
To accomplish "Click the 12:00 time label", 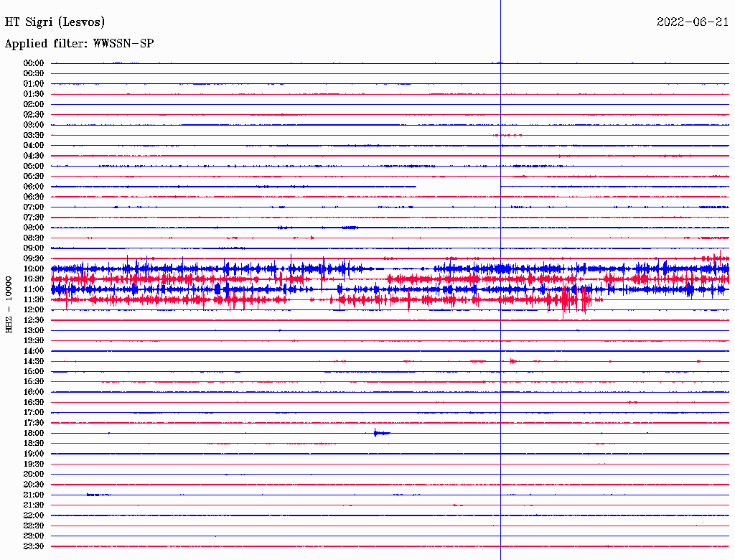I will 34,309.
